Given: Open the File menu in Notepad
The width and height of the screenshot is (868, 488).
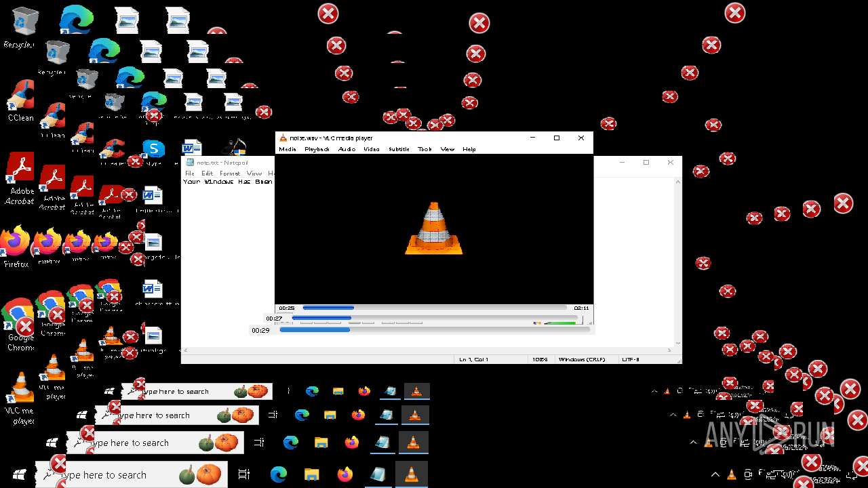Looking at the screenshot, I should coord(190,174).
